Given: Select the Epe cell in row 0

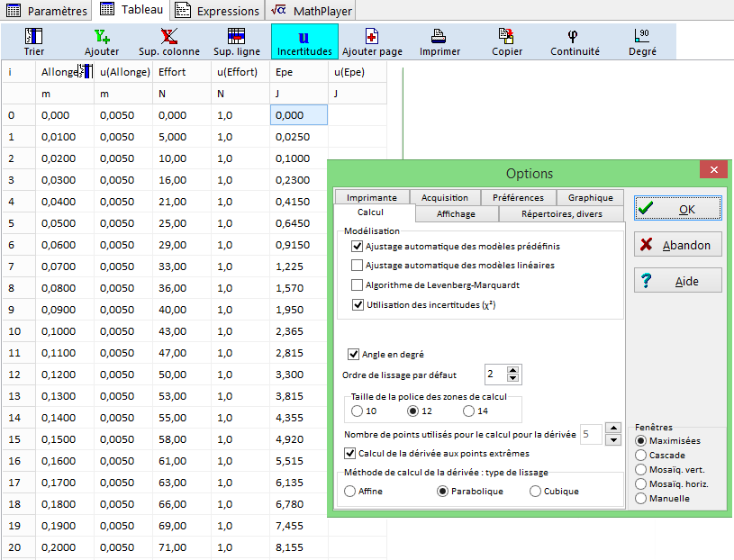Looking at the screenshot, I should click(x=299, y=115).
